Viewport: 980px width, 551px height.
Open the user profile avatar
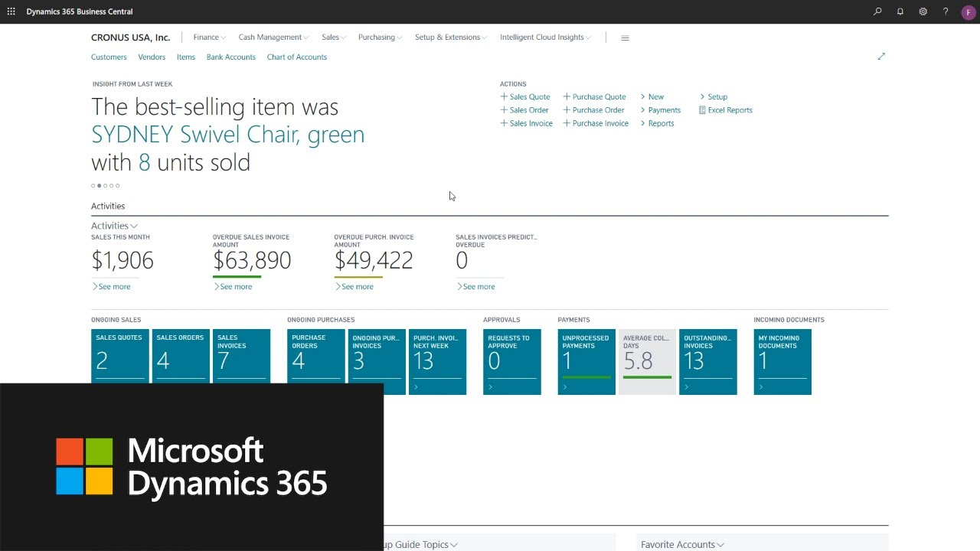[x=968, y=12]
